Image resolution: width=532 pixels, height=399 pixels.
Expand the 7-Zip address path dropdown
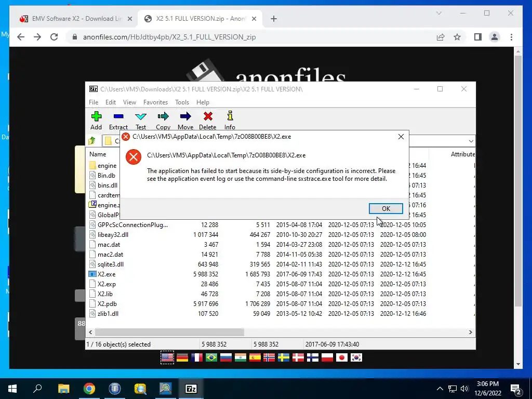[x=471, y=141]
